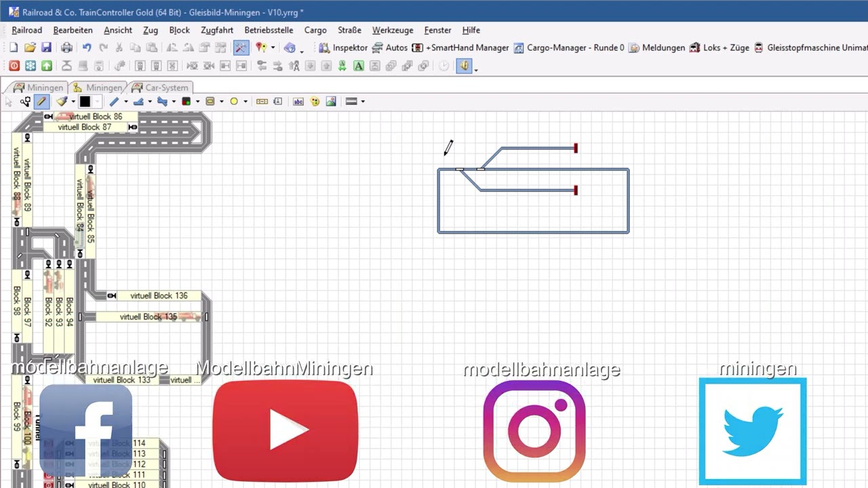Click the blue snowflake freeze icon

click(x=31, y=66)
